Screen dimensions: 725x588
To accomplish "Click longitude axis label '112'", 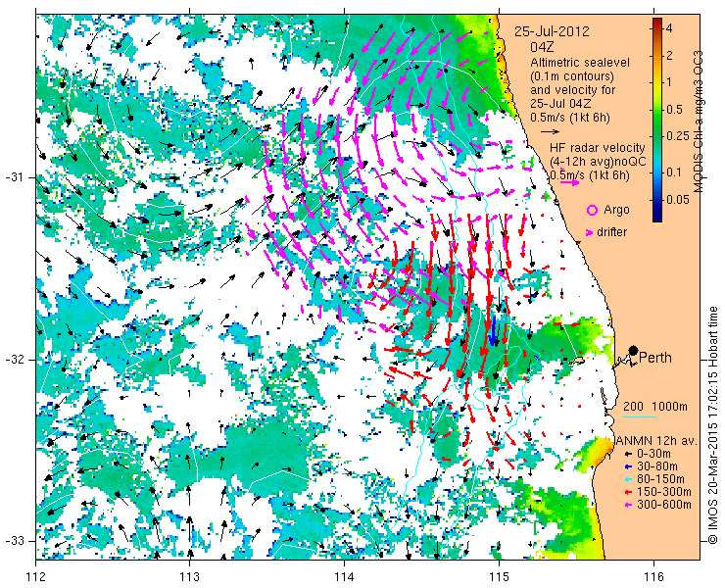I will pos(35,576).
